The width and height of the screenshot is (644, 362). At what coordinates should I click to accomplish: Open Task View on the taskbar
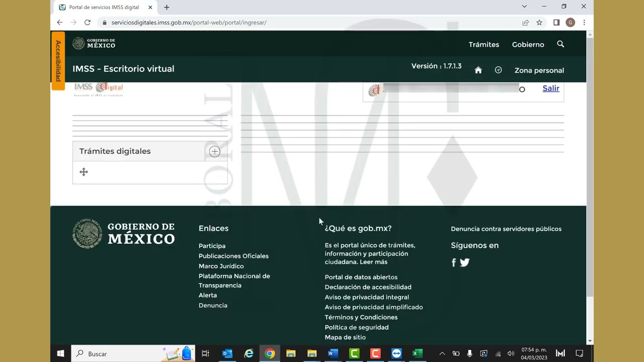pos(205,353)
